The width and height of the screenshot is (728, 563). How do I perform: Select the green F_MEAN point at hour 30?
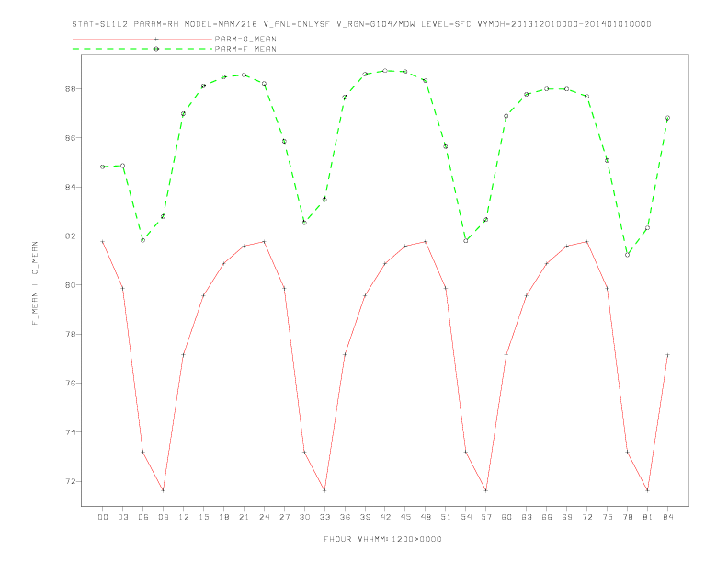pyautogui.click(x=304, y=223)
